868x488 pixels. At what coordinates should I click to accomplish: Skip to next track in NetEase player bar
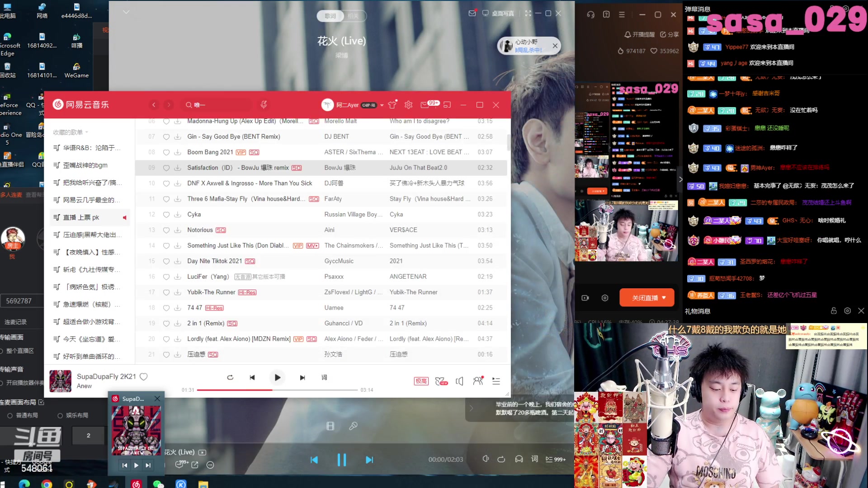pos(302,377)
